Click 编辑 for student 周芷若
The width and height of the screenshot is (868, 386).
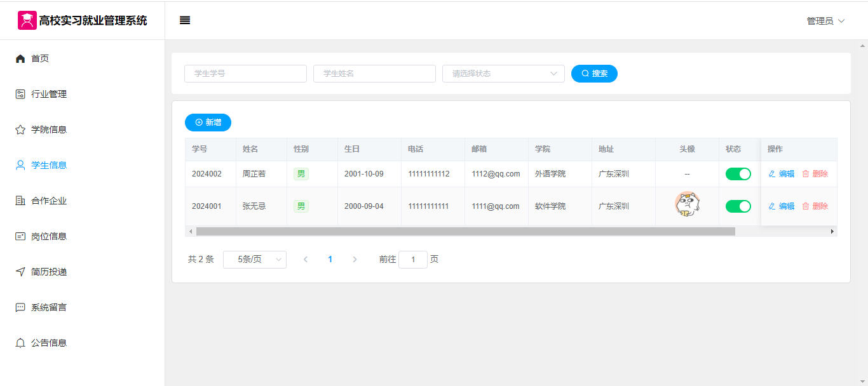[x=782, y=174]
